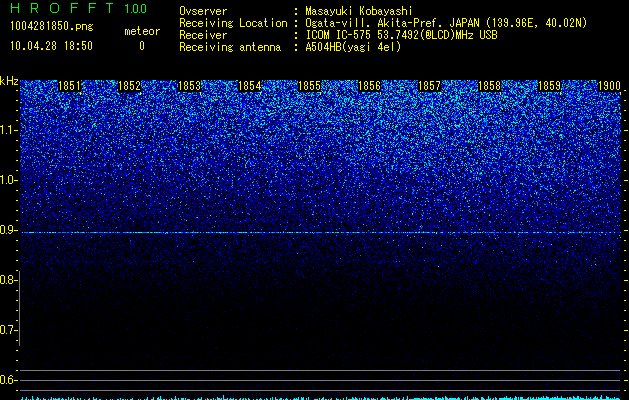Click the date stamp 10.04.28 18:50
Viewport: 629px width, 400px height.
coord(51,46)
